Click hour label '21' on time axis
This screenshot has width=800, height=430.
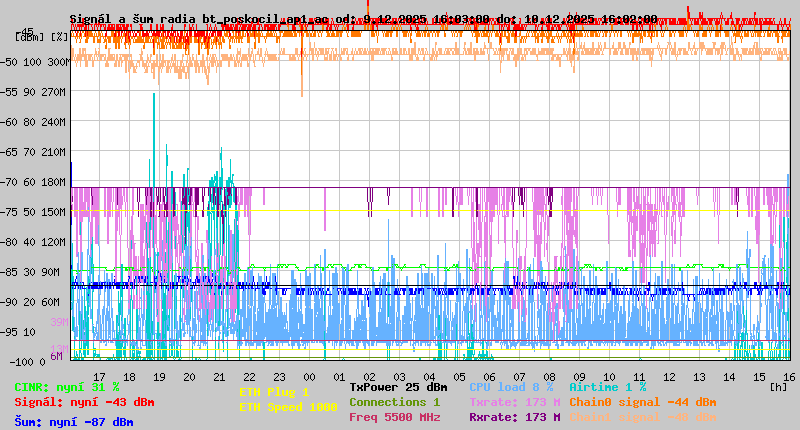(219, 377)
